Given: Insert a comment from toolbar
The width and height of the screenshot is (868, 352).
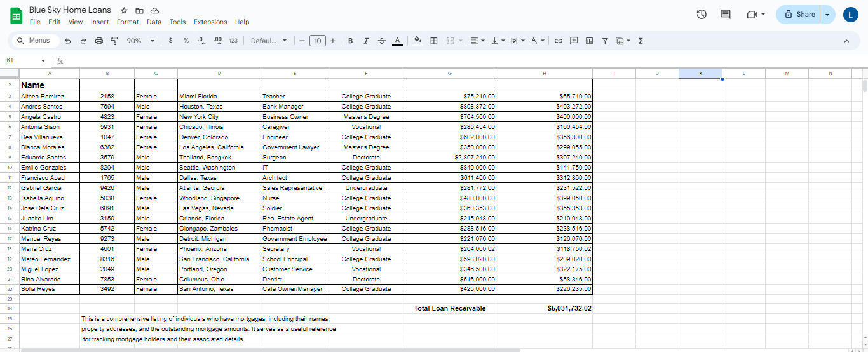Looking at the screenshot, I should coord(574,41).
